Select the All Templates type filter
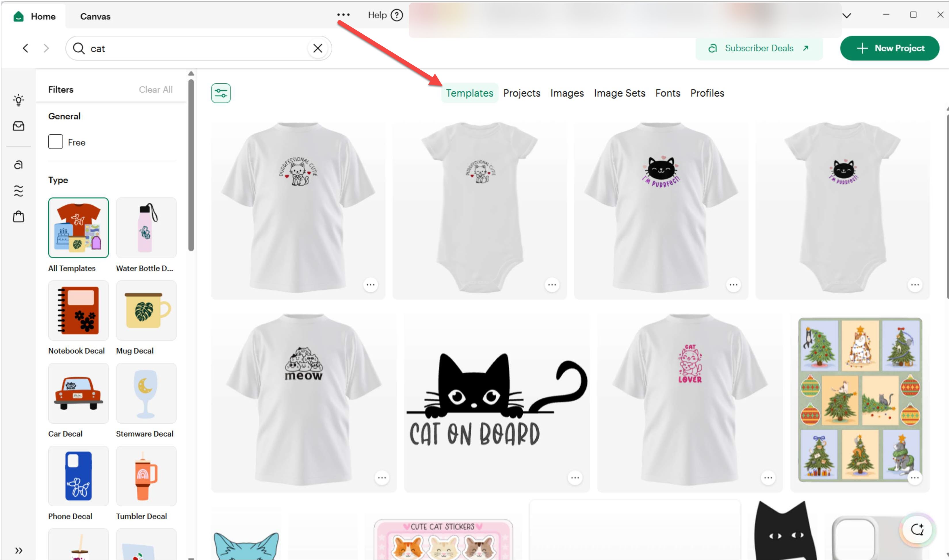 click(x=79, y=228)
